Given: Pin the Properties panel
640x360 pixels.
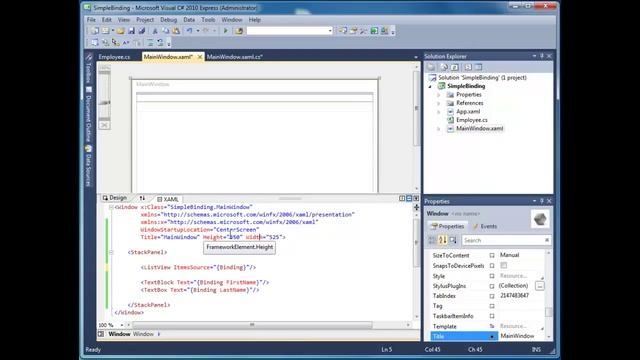Looking at the screenshot, I should pyautogui.click(x=542, y=201).
